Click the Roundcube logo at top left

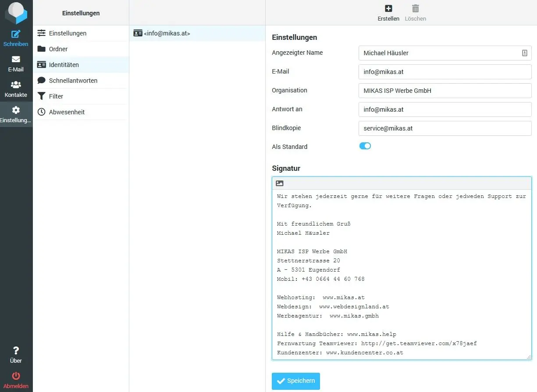[16, 12]
